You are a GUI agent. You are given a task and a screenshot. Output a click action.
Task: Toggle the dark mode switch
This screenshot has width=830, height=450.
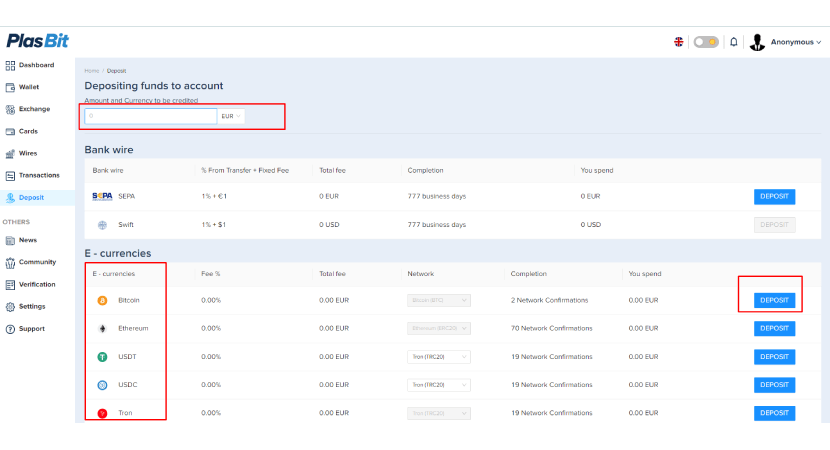706,42
